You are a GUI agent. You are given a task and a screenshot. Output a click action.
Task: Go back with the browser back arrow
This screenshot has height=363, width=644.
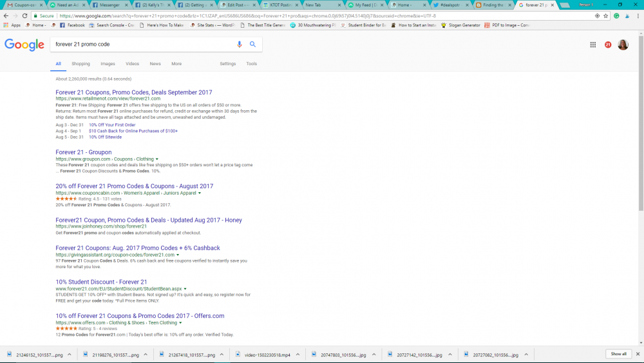pyautogui.click(x=6, y=15)
